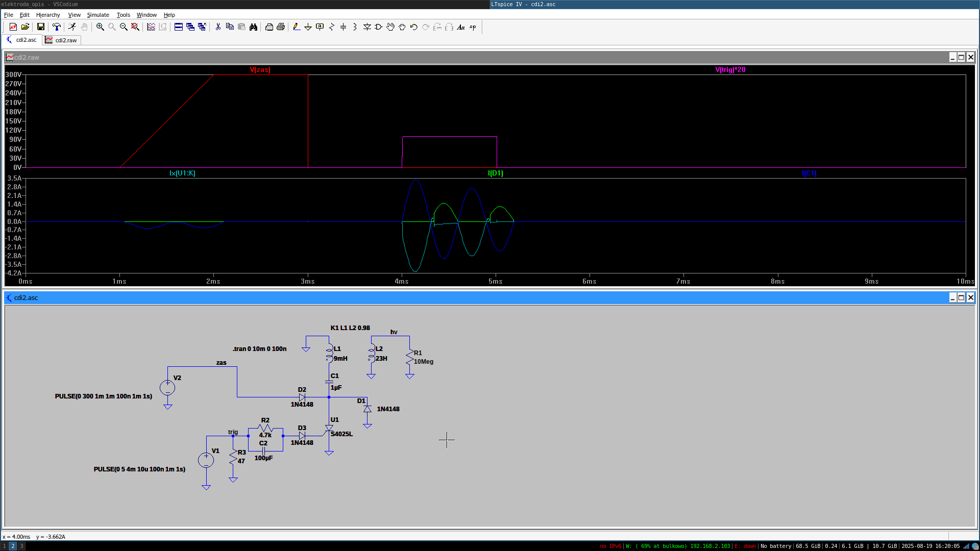Open the Simulate menu

[98, 15]
